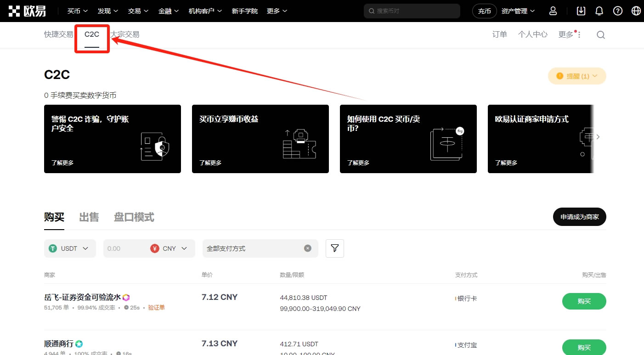Screen dimensions: 644x355
Task: Click the OKX 欧易 logo
Action: tap(27, 11)
